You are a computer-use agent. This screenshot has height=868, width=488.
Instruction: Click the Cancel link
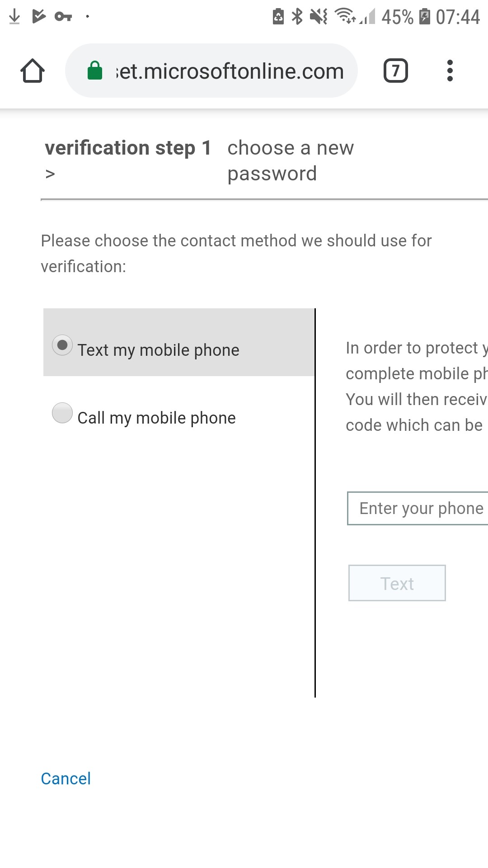point(66,778)
